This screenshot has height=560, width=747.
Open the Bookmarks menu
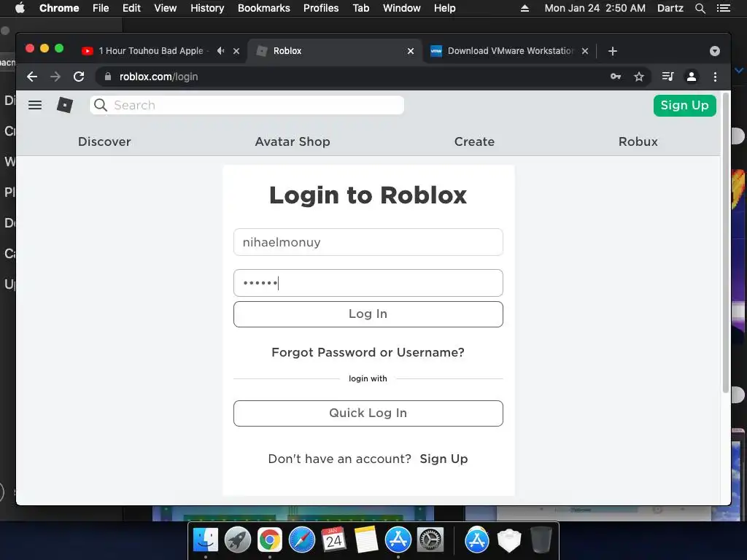(264, 8)
